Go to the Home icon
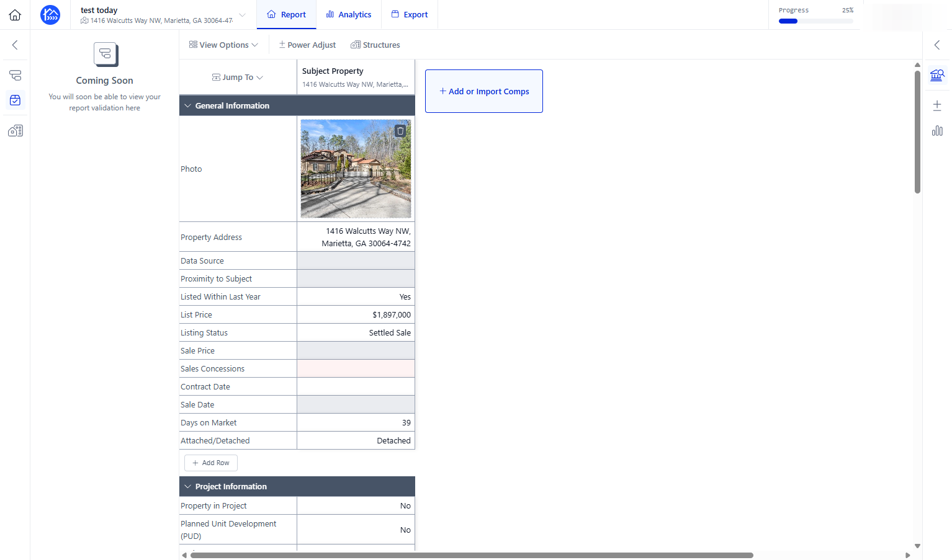 (x=15, y=15)
